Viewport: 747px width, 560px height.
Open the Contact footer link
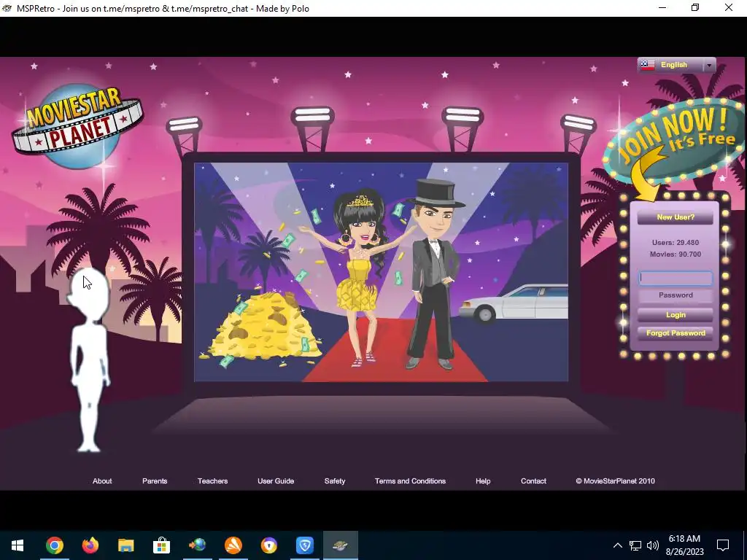[533, 481]
